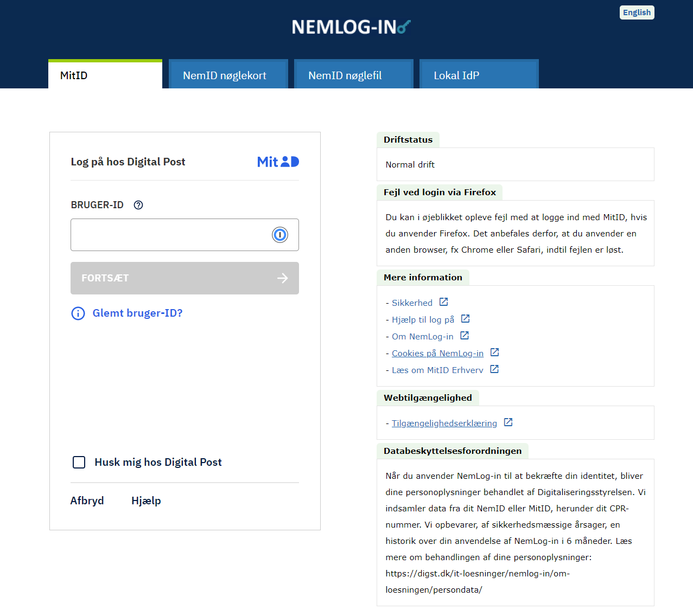
Task: Click the MitID logo in login box
Action: click(278, 162)
